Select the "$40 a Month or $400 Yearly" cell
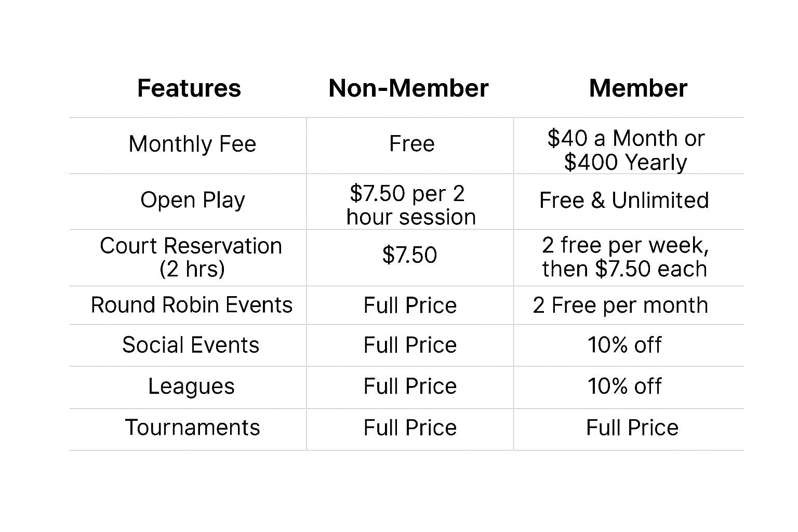798x532 pixels. (x=626, y=150)
